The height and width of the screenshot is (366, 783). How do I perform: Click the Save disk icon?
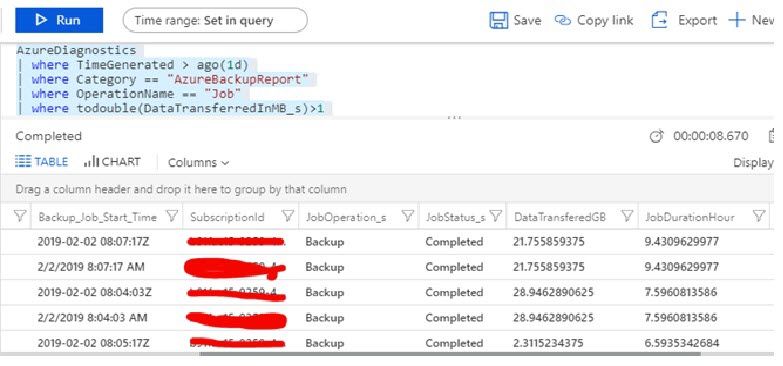click(x=498, y=20)
